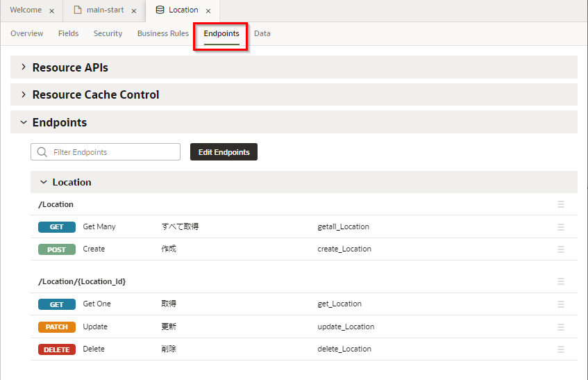The image size is (588, 380).
Task: Open the menu icon for delete_Location row
Action: pyautogui.click(x=561, y=349)
